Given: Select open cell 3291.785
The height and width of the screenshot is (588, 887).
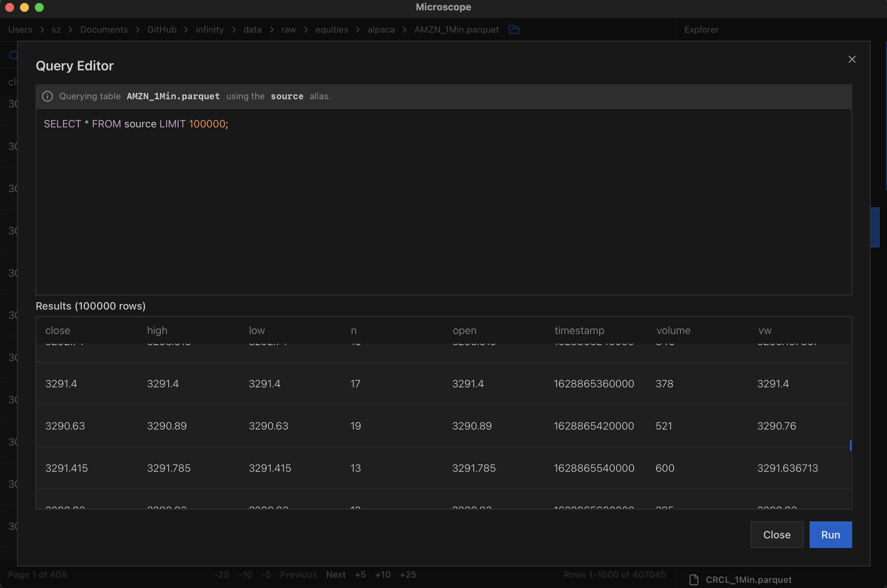Looking at the screenshot, I should point(474,468).
